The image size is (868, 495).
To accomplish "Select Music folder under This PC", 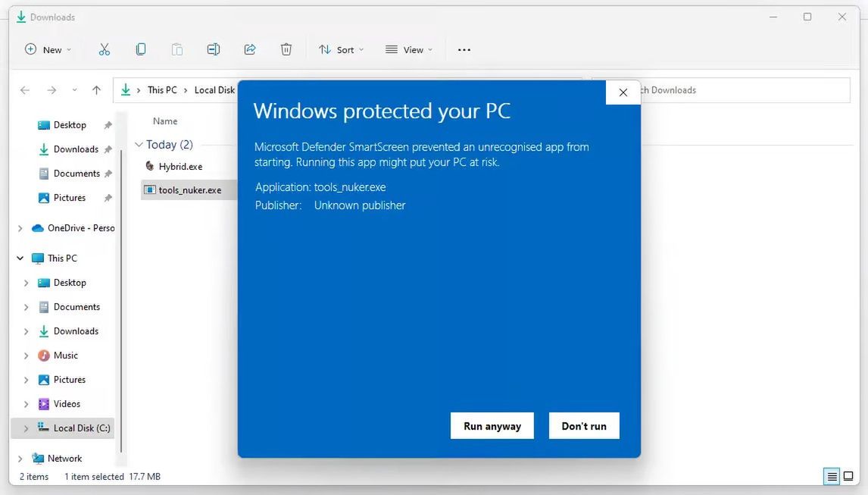I will [x=65, y=356].
